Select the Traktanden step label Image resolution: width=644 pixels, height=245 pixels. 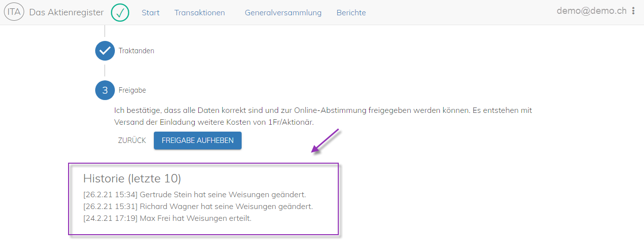(x=136, y=51)
